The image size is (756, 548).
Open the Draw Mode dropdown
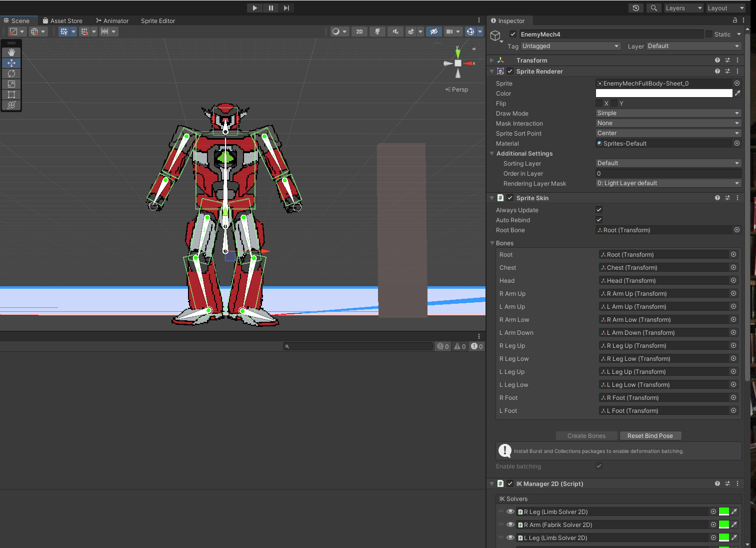point(668,113)
